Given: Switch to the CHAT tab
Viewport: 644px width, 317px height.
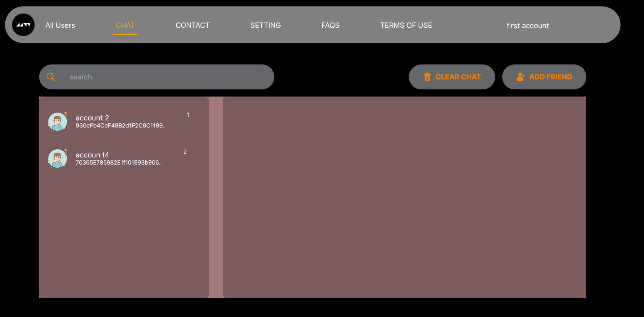Looking at the screenshot, I should coord(125,25).
